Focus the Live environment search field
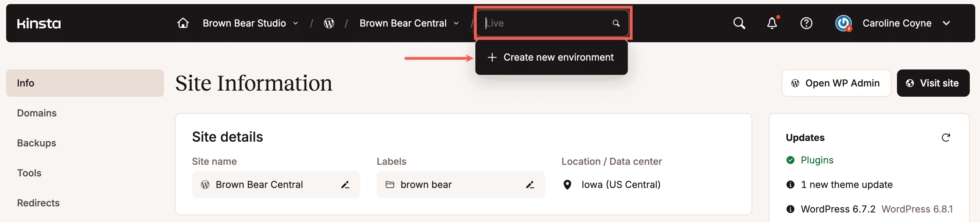This screenshot has height=222, width=980. pyautogui.click(x=546, y=23)
